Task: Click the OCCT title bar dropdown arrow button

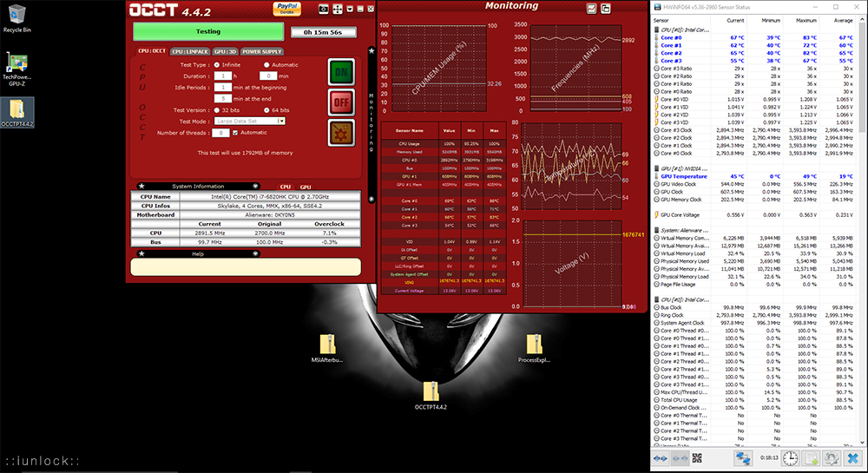Action: [x=350, y=9]
